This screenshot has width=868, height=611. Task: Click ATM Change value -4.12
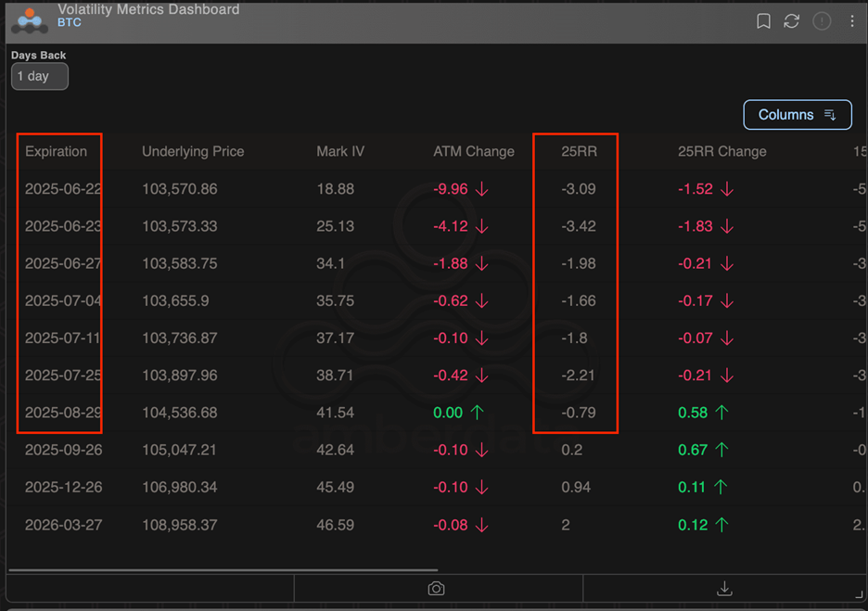coord(451,226)
